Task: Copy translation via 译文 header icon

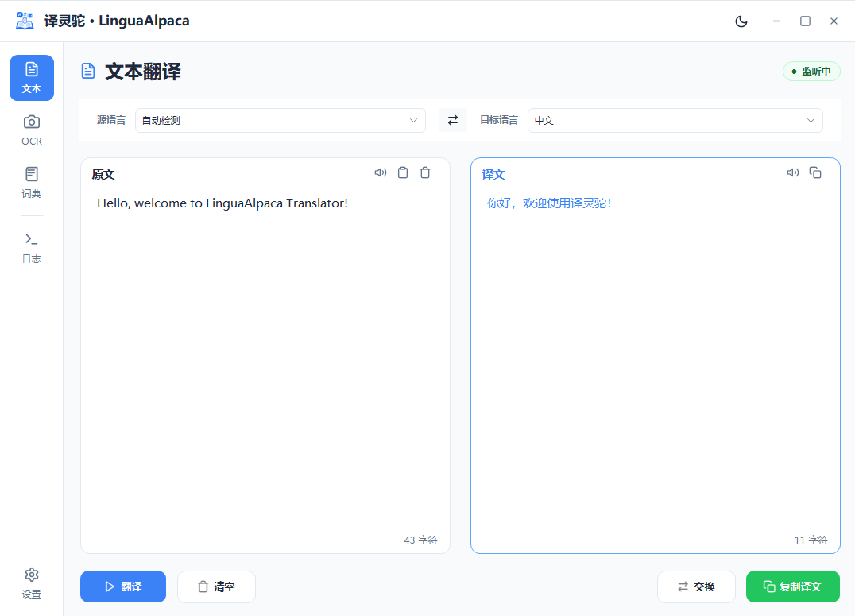Action: point(815,173)
